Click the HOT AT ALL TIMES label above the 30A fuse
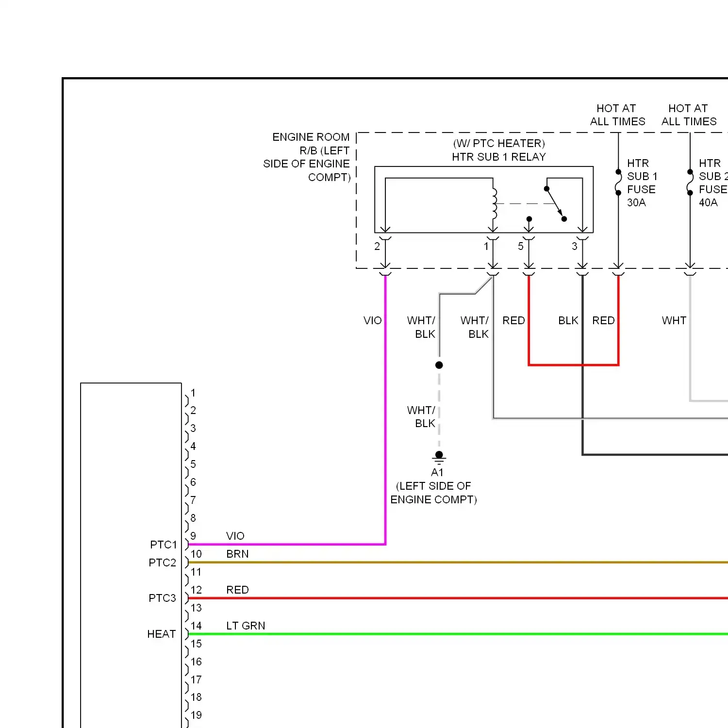728x728 pixels. tap(617, 115)
